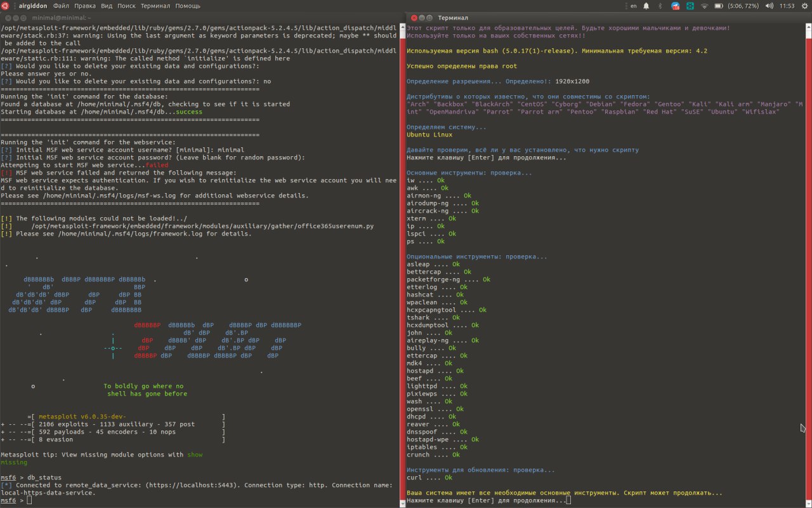Click the 'msf6 > db_status' command line

pyautogui.click(x=30, y=478)
